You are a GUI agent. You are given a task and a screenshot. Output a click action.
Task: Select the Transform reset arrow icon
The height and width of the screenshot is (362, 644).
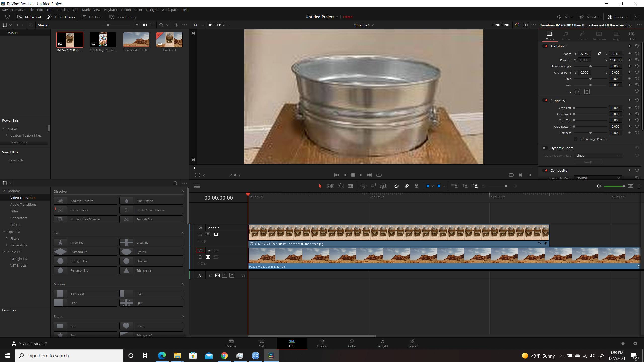(637, 46)
